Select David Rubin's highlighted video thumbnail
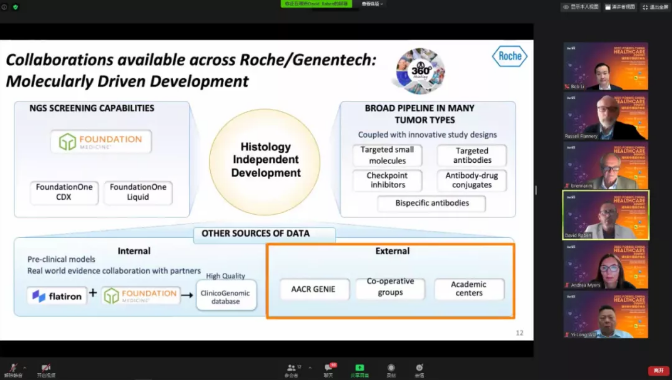Screen dimensions: 672x380 606,215
